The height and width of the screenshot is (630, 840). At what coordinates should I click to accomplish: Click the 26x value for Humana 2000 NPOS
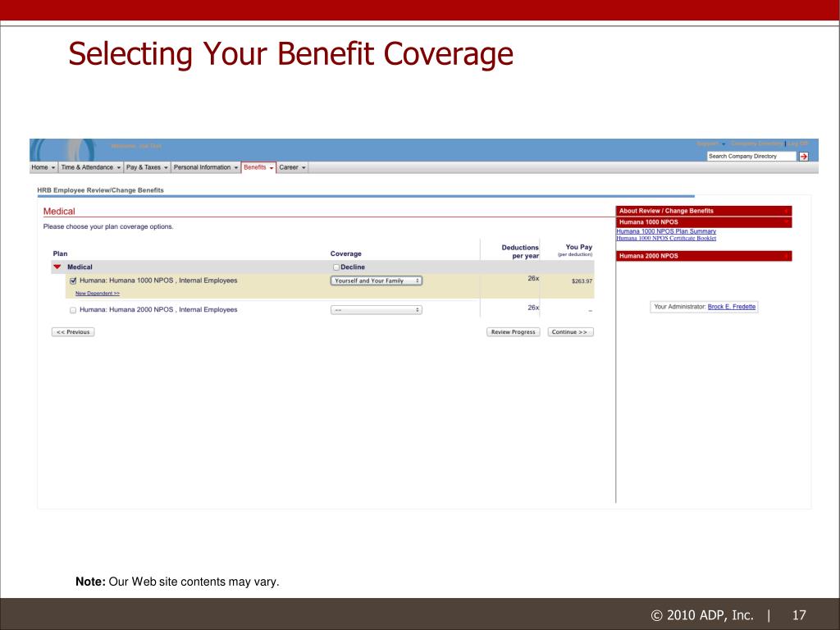(x=533, y=308)
